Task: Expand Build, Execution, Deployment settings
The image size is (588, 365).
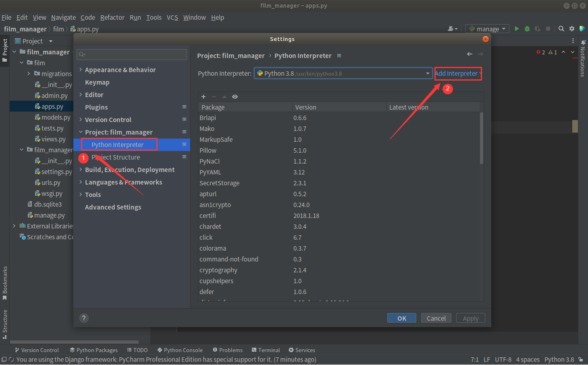Action: (x=81, y=170)
